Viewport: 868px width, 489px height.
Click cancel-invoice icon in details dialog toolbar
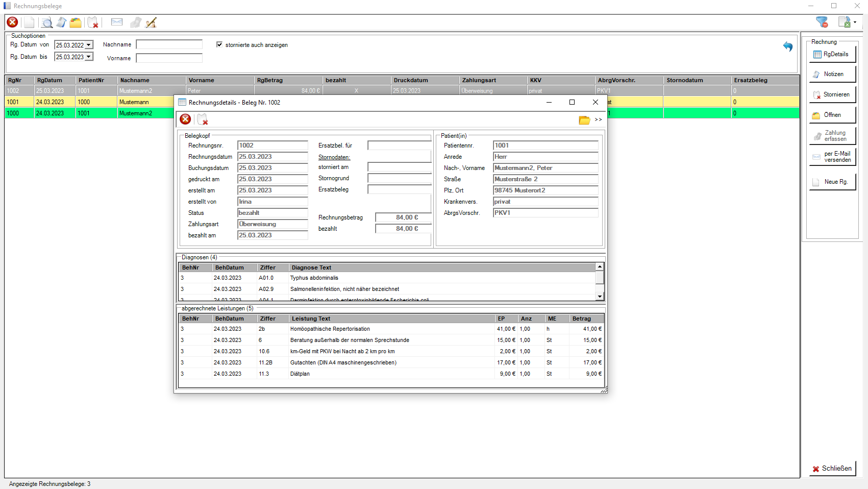[203, 119]
